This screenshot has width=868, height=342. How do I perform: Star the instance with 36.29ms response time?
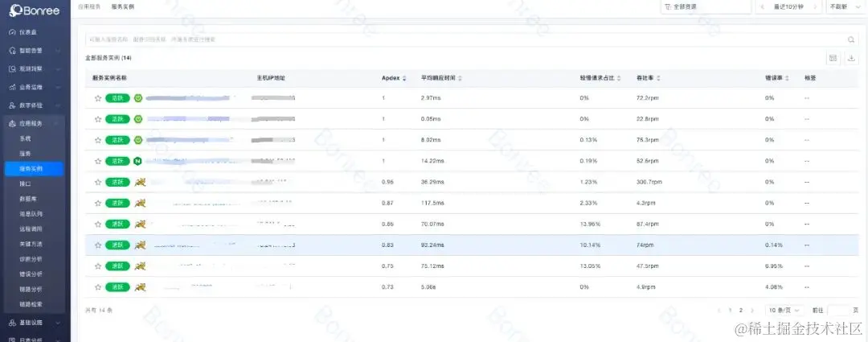(x=98, y=182)
